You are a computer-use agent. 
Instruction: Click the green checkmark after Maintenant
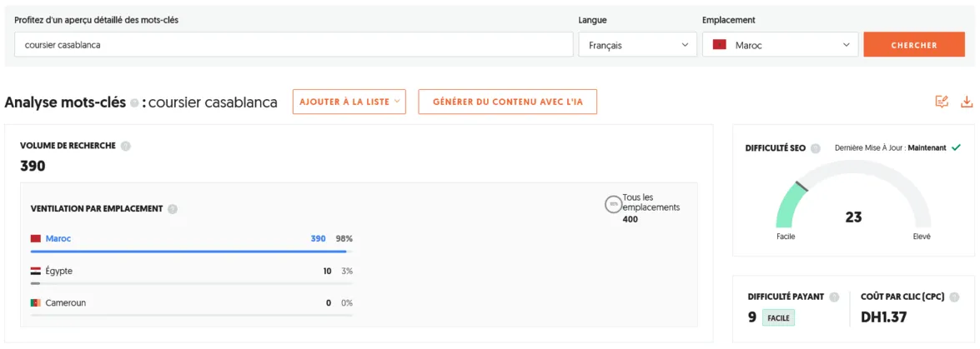[955, 148]
